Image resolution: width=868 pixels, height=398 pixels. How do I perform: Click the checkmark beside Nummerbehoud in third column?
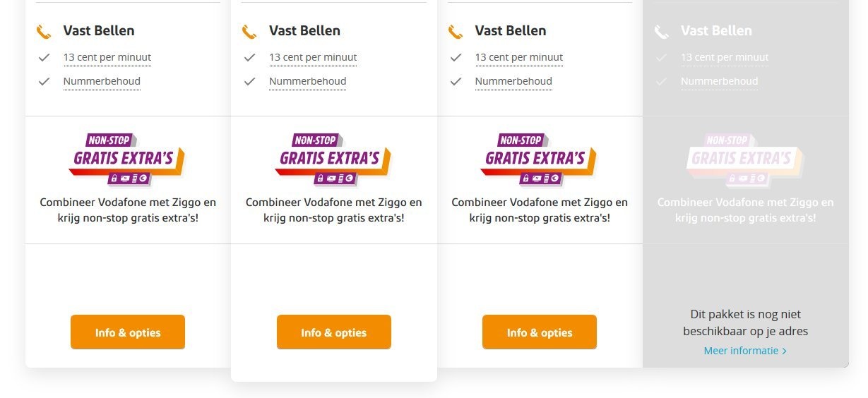(x=456, y=81)
